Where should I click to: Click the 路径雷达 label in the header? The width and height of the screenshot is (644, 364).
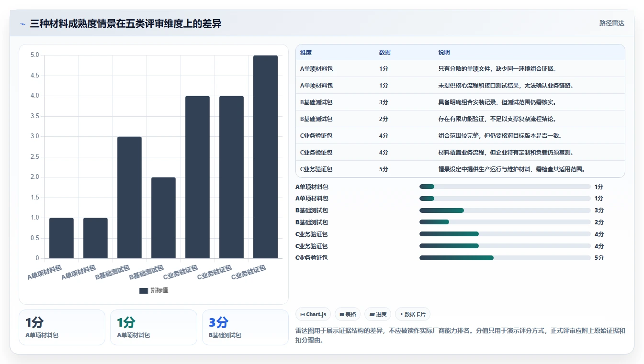point(612,23)
